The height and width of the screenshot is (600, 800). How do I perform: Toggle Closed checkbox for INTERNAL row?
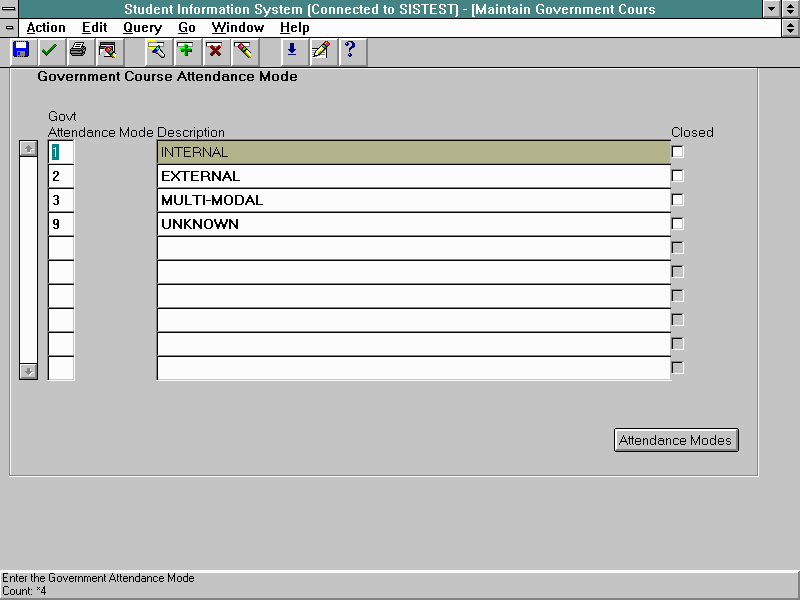(x=678, y=152)
